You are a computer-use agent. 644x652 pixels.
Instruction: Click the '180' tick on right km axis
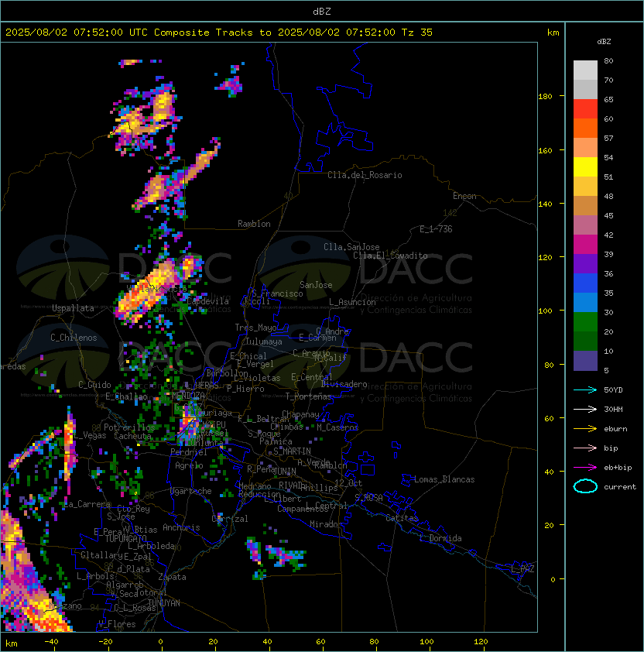tap(545, 96)
